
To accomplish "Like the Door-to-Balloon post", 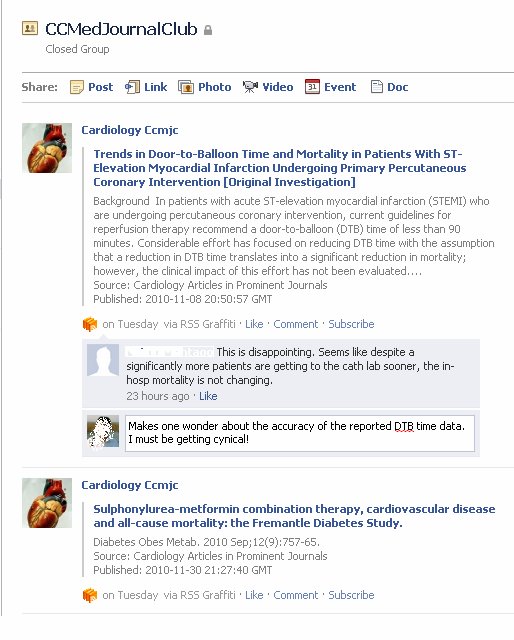I will click(x=254, y=324).
